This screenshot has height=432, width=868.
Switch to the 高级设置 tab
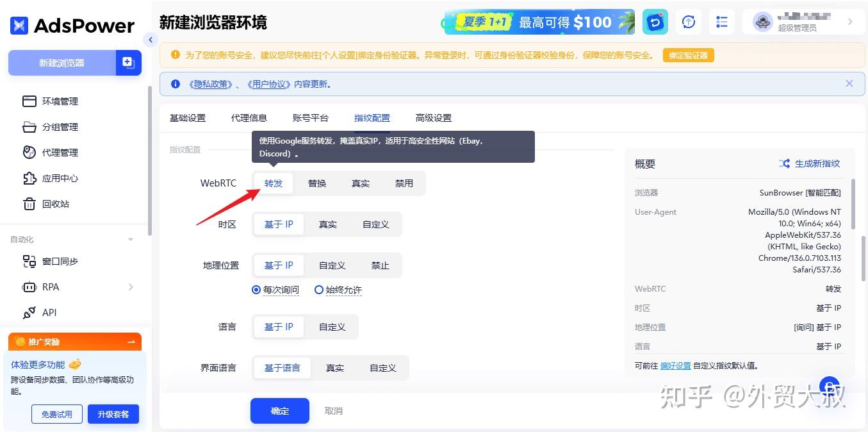click(x=434, y=117)
